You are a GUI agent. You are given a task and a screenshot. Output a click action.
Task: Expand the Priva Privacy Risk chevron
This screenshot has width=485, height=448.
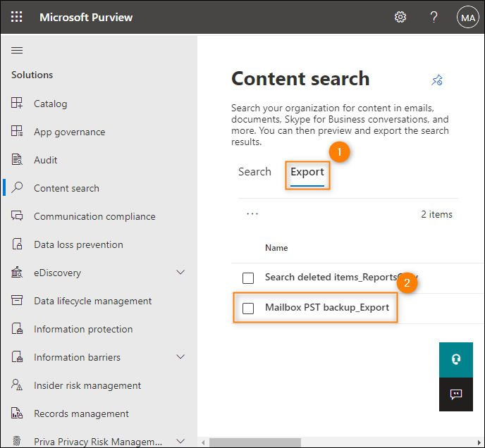tap(180, 441)
